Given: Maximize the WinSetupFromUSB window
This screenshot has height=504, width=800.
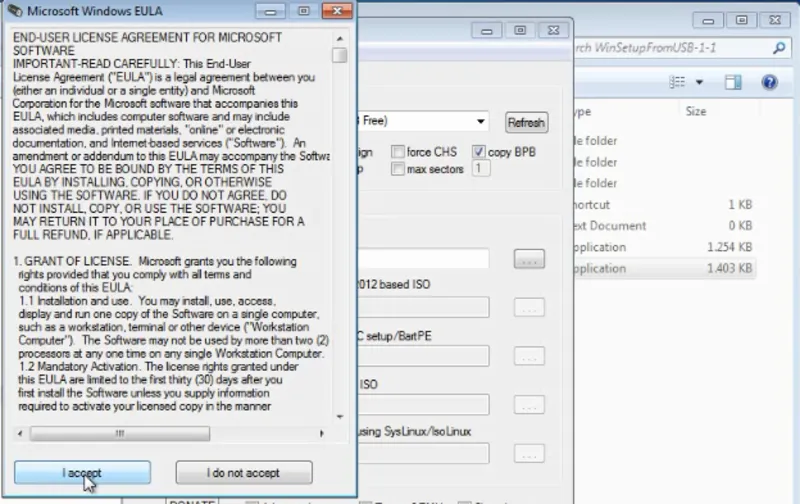Looking at the screenshot, I should click(x=520, y=31).
